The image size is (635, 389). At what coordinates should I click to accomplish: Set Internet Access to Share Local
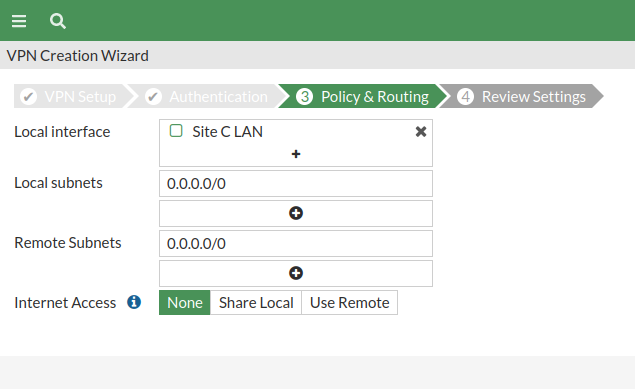[x=256, y=302]
